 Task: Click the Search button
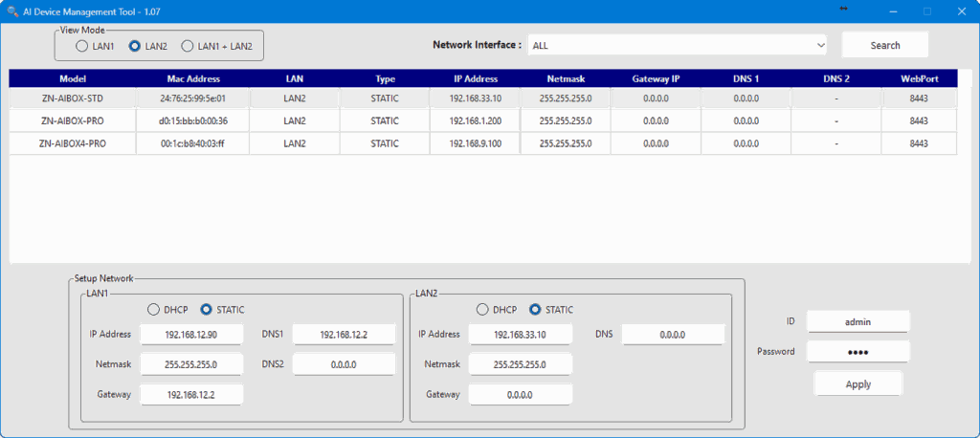pos(884,45)
